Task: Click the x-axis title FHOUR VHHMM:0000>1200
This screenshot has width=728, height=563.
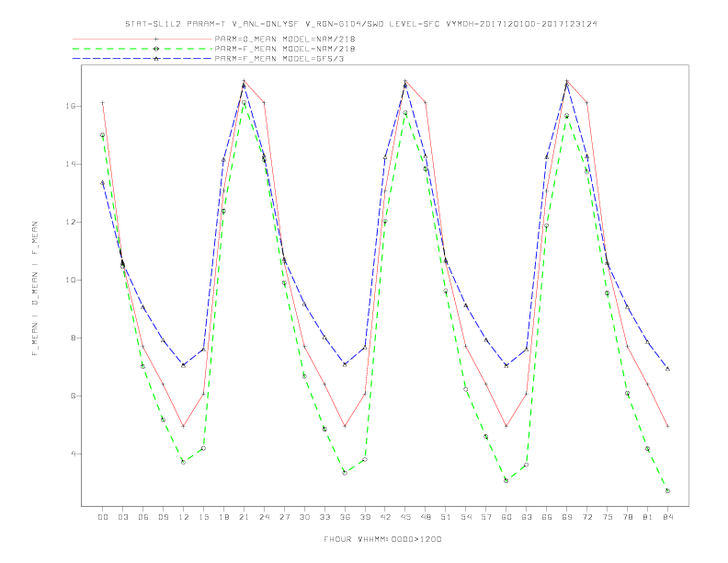Action: [382, 539]
